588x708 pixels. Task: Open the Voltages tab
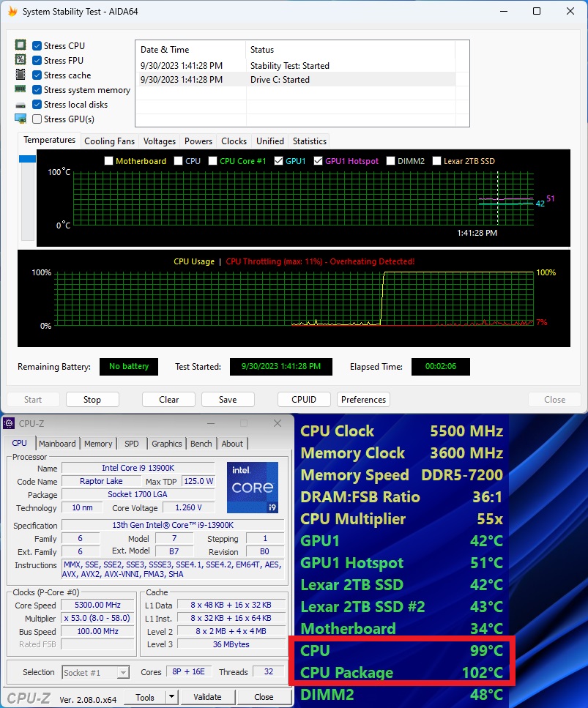click(160, 141)
